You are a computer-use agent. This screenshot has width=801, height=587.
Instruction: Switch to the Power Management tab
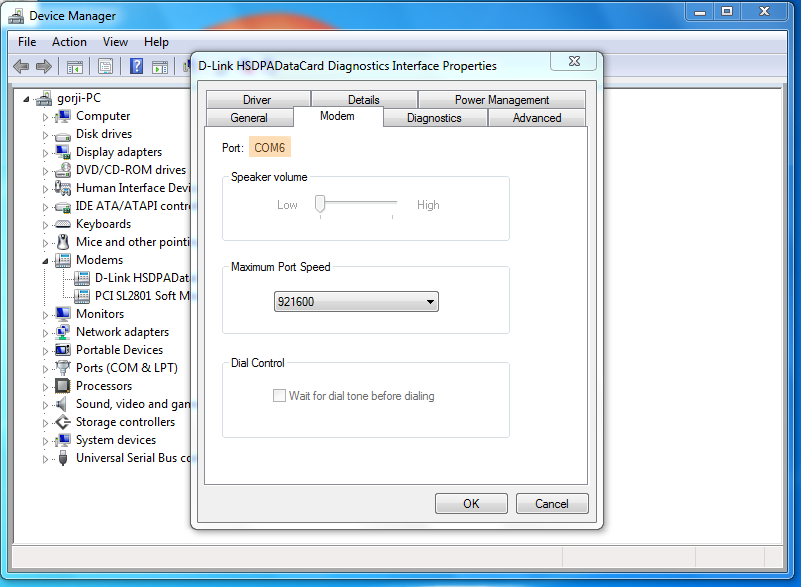[502, 99]
